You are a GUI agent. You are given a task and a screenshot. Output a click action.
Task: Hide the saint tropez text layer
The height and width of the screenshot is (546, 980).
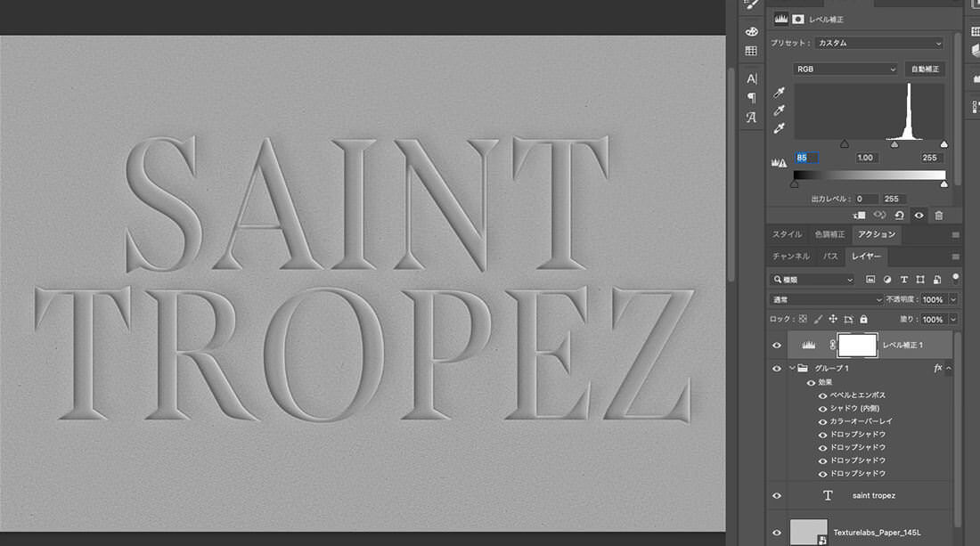777,495
